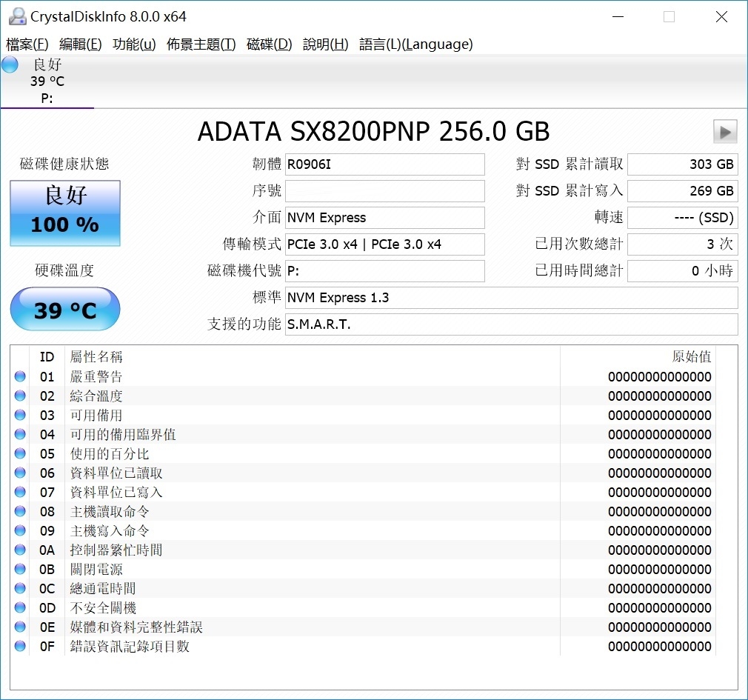This screenshot has height=700, width=748.
Task: Click status dot for attribute 0B 關閉電源
Action: pyautogui.click(x=20, y=569)
